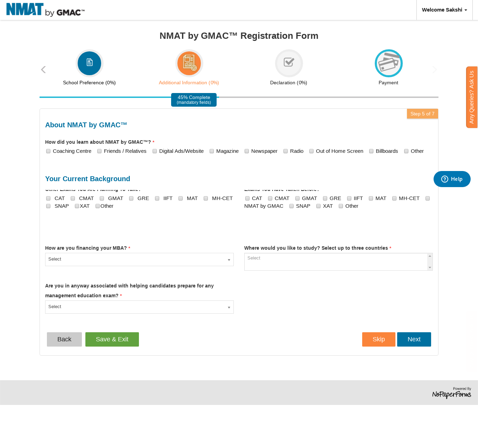Switch to the Declaration step
Image resolution: width=478 pixels, height=448 pixels.
pyautogui.click(x=288, y=83)
